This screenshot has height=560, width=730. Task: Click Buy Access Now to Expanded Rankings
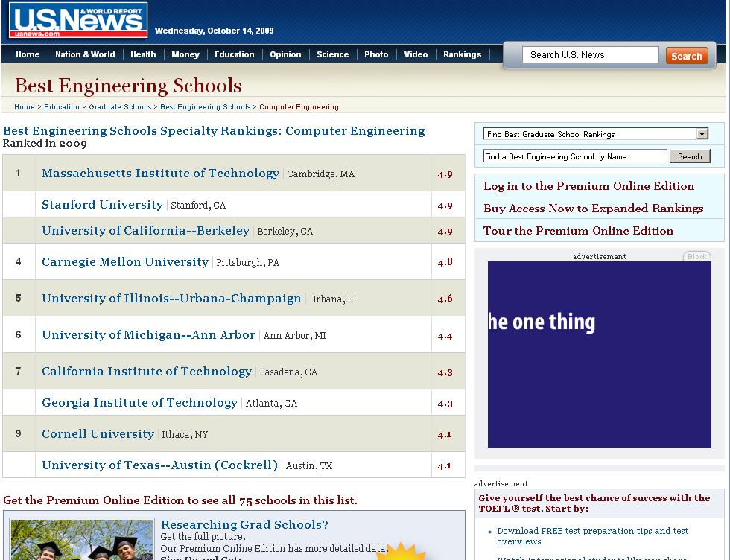pyautogui.click(x=594, y=209)
